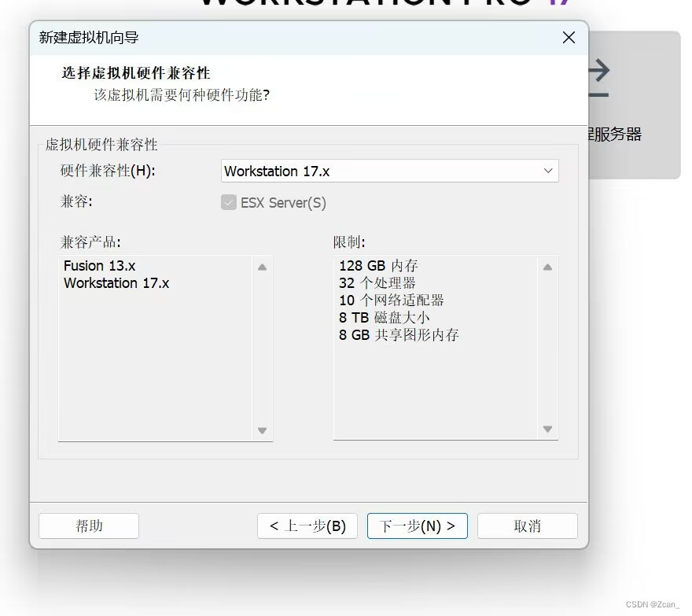Select the 8 GB 共享图形内存 entry
This screenshot has height=616, width=692.
(x=399, y=334)
